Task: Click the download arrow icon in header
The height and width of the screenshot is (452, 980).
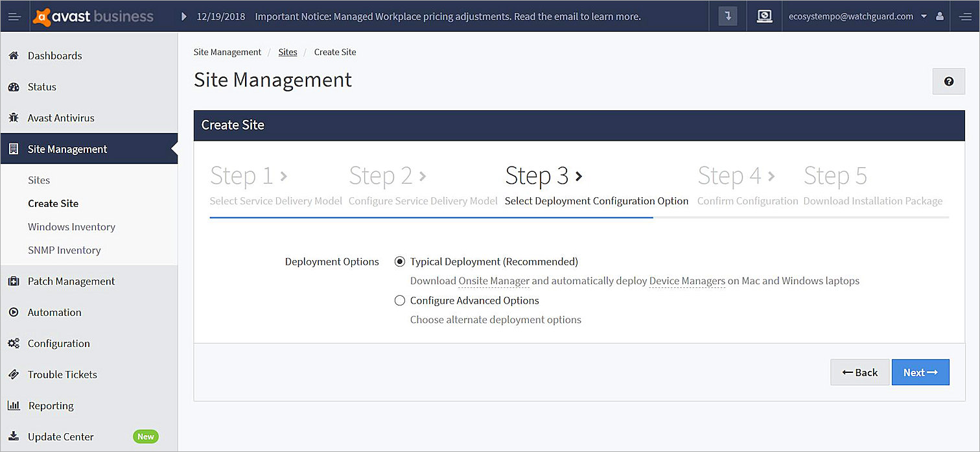Action: 728,16
